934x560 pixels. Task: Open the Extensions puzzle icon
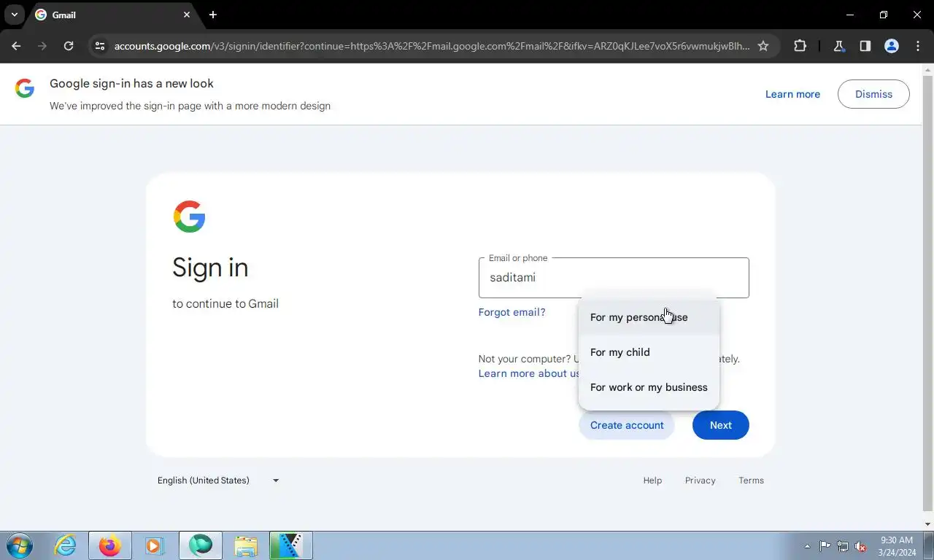pos(800,46)
